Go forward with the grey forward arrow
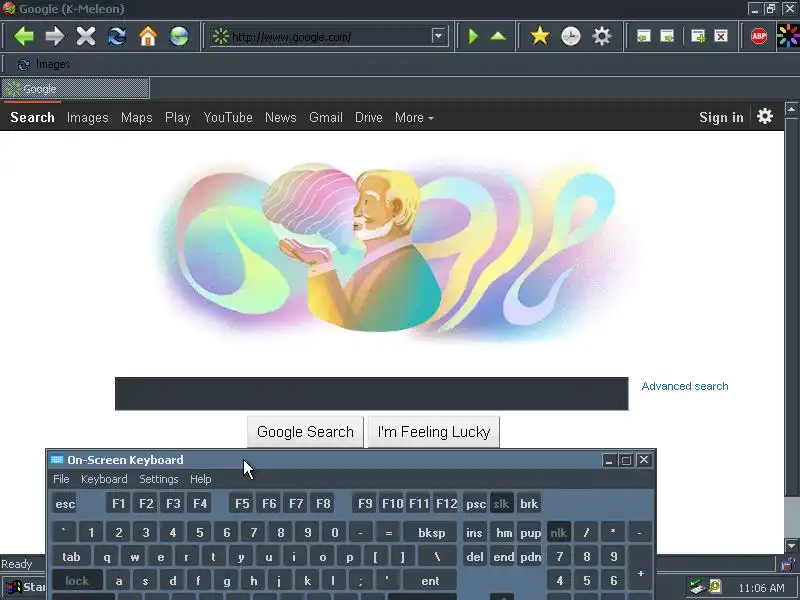Image resolution: width=800 pixels, height=600 pixels. pyautogui.click(x=55, y=36)
